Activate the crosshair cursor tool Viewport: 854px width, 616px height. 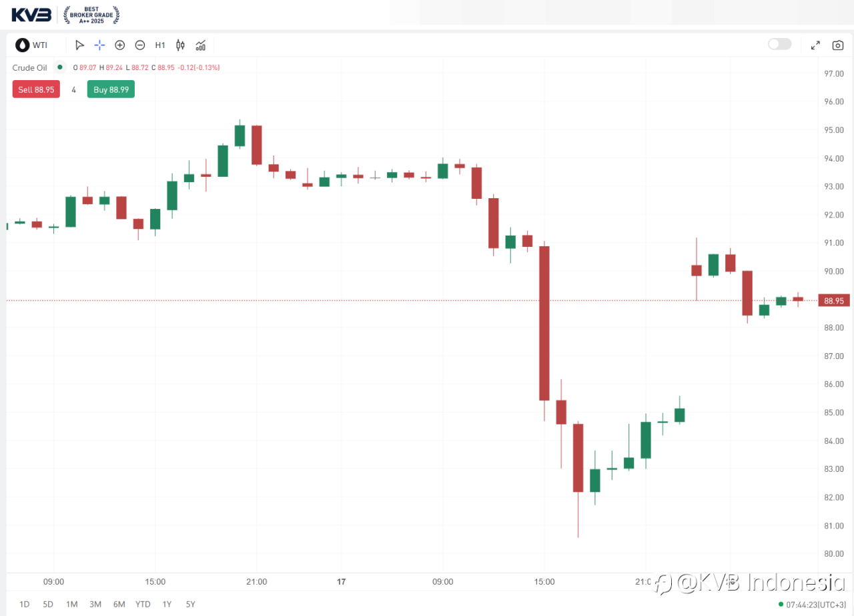coord(99,45)
